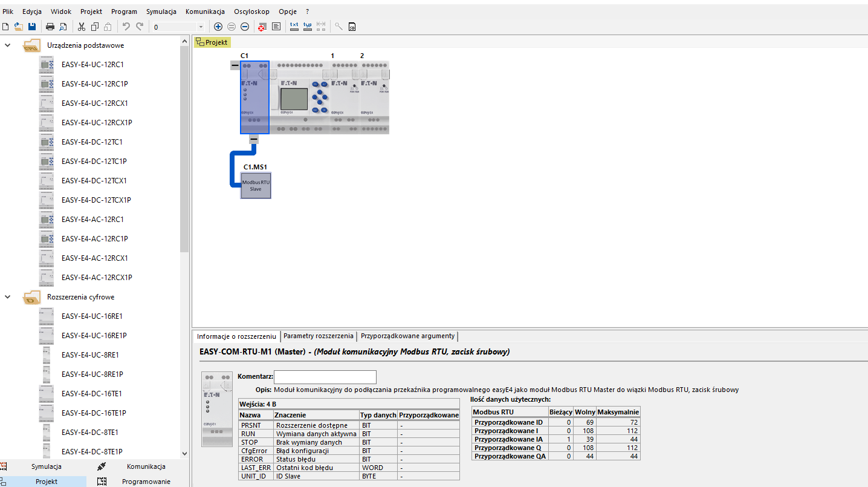The width and height of the screenshot is (868, 487).
Task: Click the zoom in plus icon
Action: (218, 27)
